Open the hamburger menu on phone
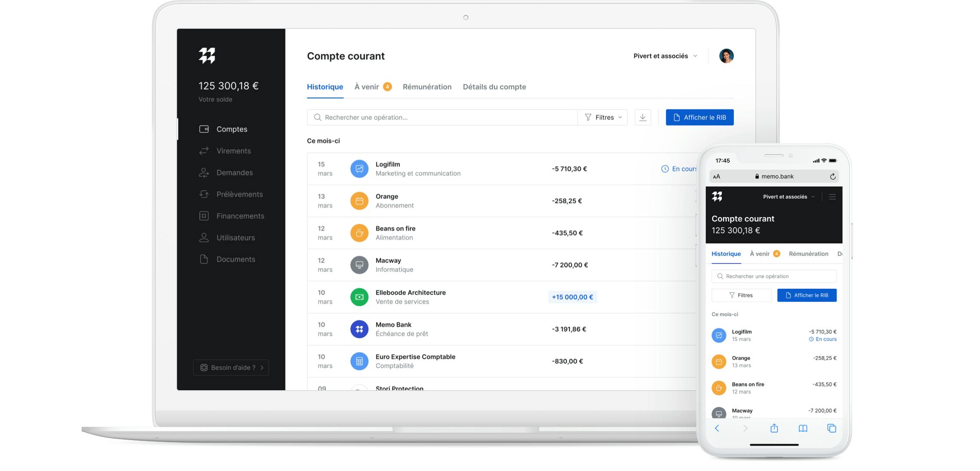The width and height of the screenshot is (980, 471). tap(832, 197)
